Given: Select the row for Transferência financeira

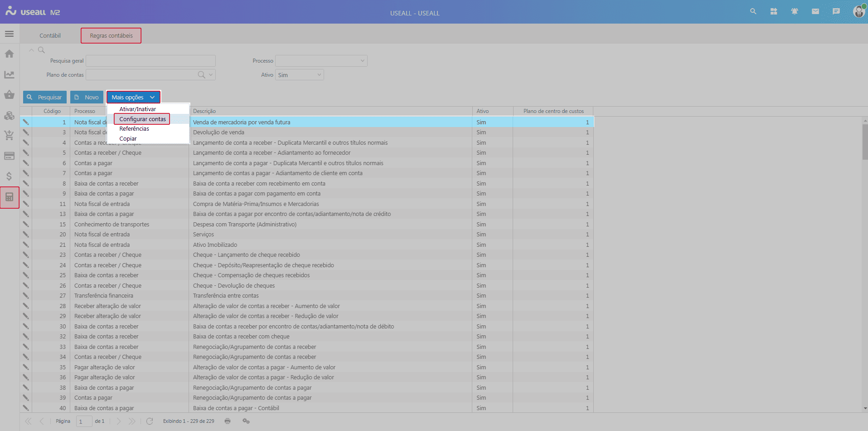Looking at the screenshot, I should pos(272,295).
